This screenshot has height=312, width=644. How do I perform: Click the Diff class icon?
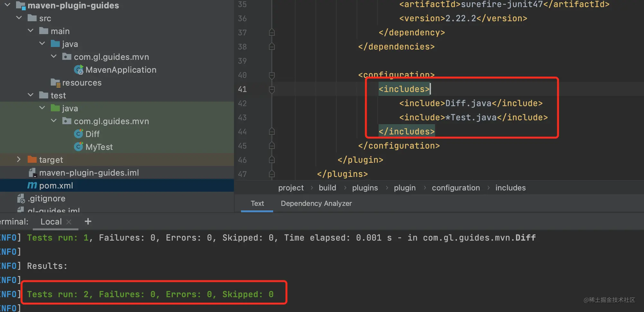(79, 133)
